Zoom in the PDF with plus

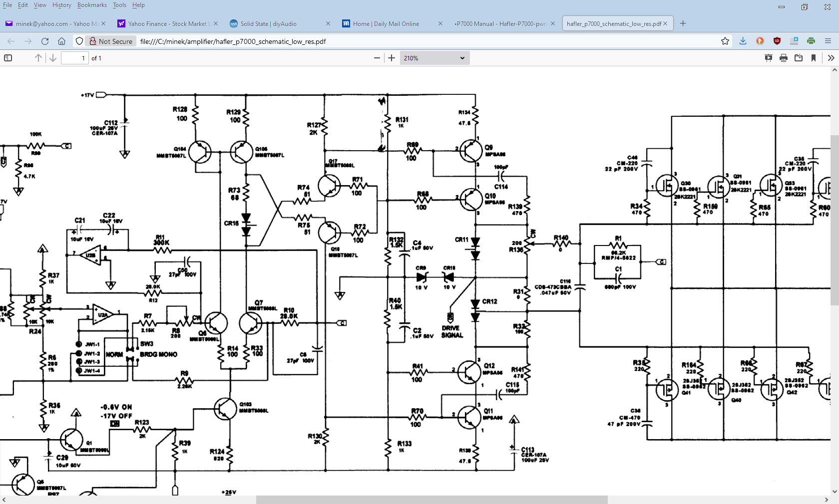(392, 58)
